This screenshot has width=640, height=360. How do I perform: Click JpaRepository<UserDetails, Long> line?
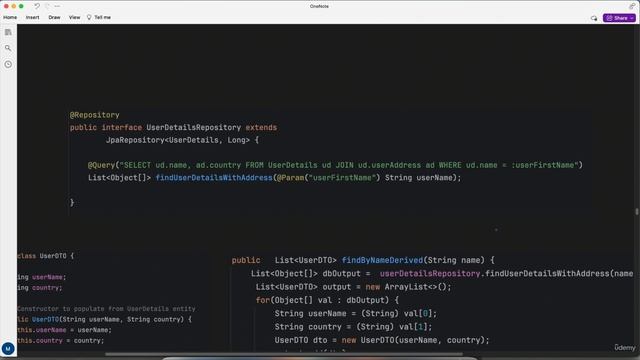pyautogui.click(x=182, y=140)
